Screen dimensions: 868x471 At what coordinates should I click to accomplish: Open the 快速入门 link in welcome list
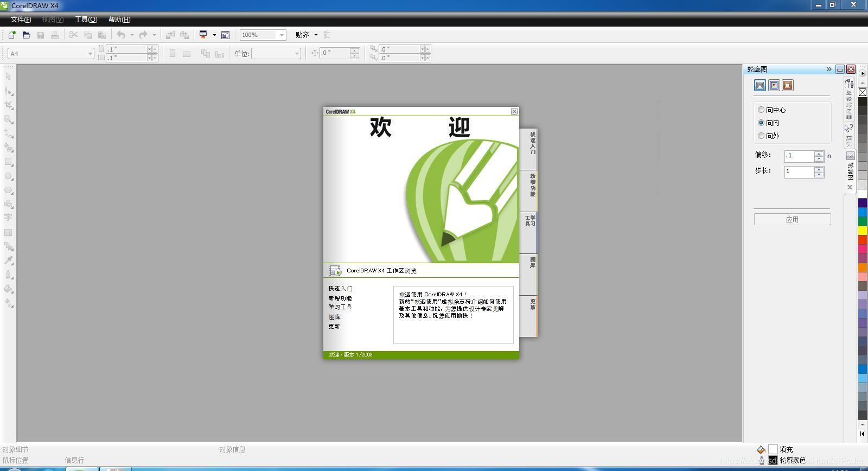[340, 289]
